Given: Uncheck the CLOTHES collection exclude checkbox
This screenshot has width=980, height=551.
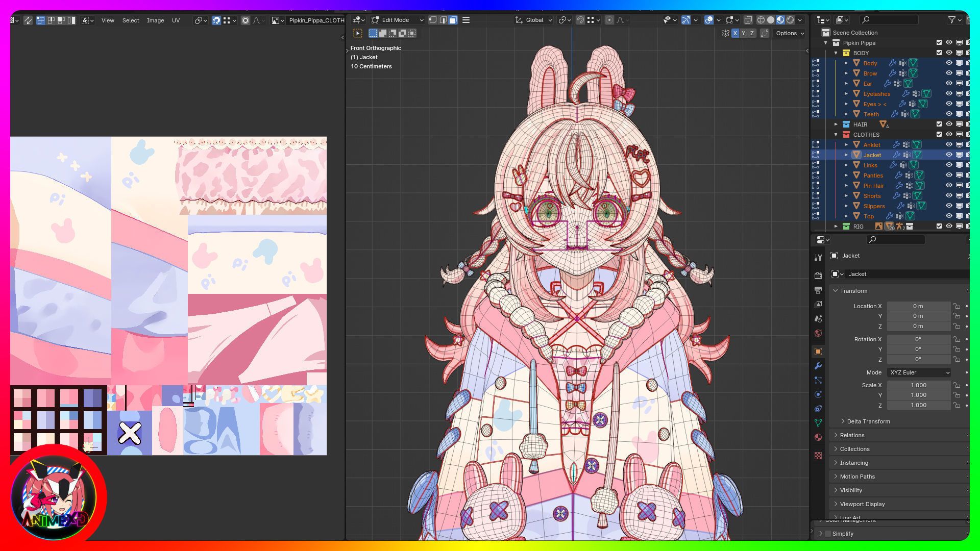Looking at the screenshot, I should pos(939,134).
